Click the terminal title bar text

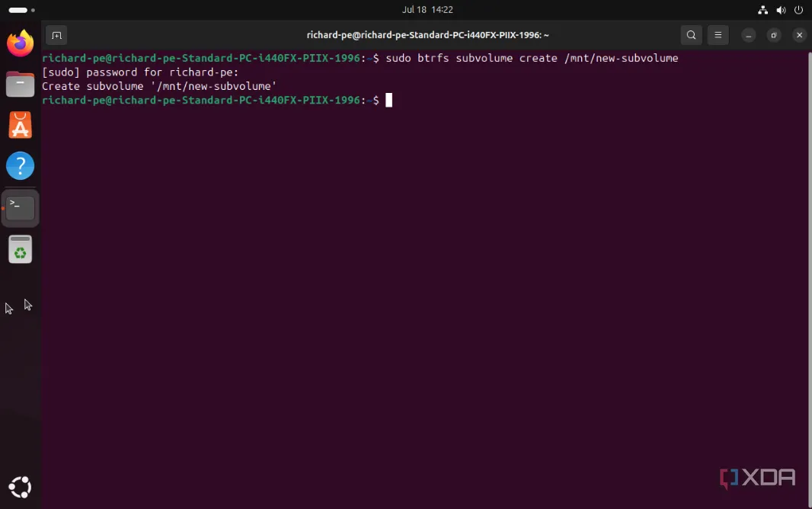(427, 35)
